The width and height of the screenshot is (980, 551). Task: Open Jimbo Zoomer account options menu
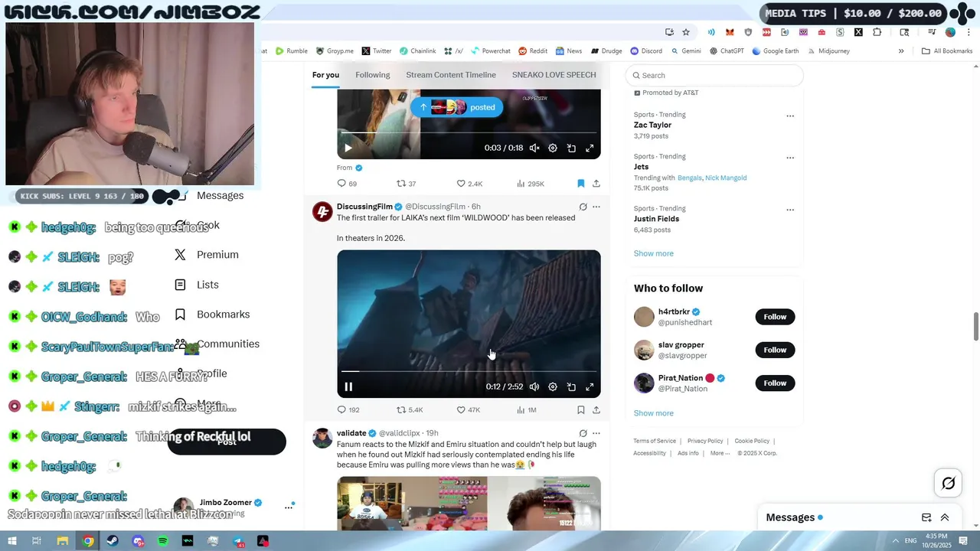pyautogui.click(x=289, y=507)
